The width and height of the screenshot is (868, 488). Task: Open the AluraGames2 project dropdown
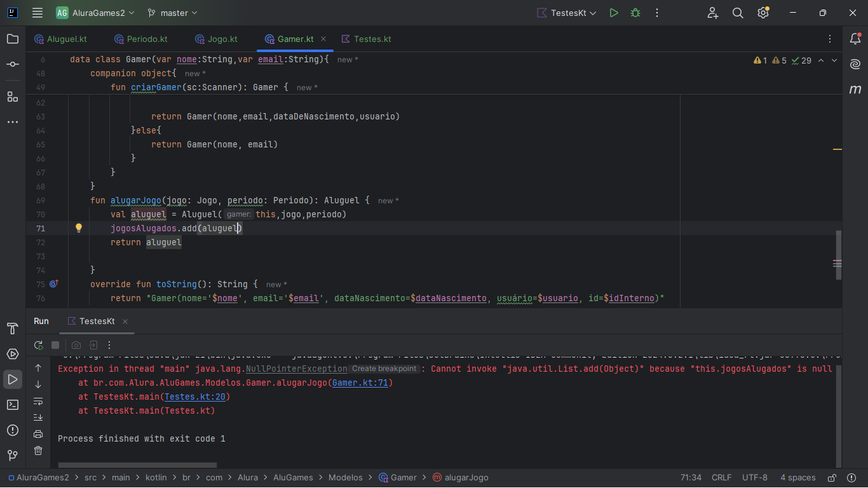[95, 13]
